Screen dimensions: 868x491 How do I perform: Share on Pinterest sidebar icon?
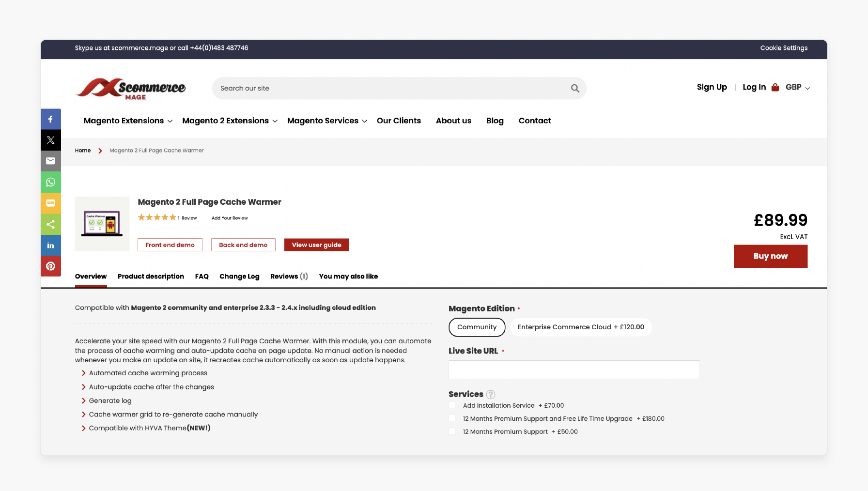(x=50, y=266)
